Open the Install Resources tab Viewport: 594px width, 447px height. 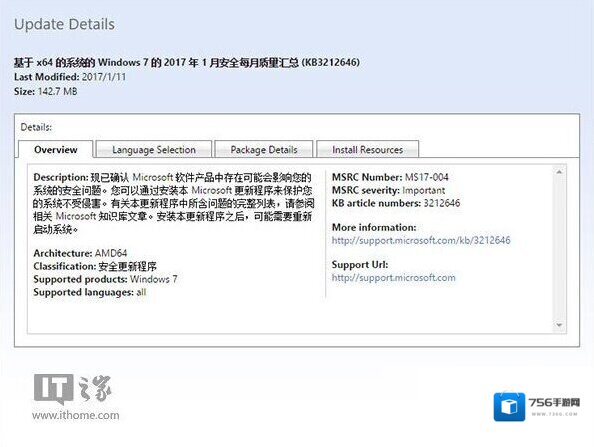coord(367,149)
